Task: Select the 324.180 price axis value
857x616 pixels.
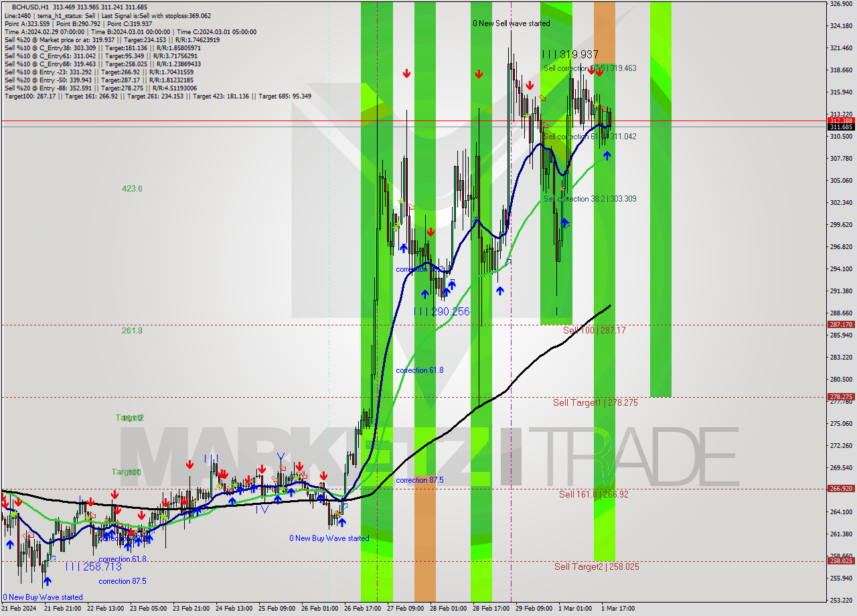Action: point(841,26)
